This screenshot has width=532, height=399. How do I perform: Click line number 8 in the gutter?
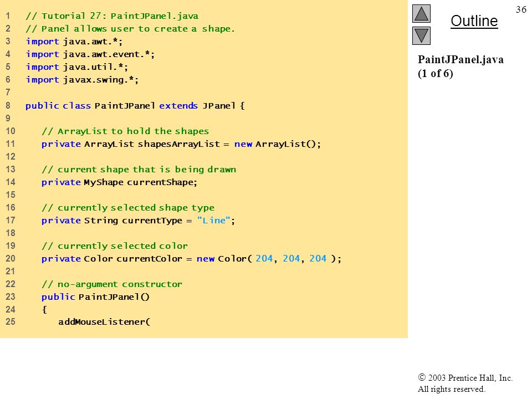(x=8, y=105)
